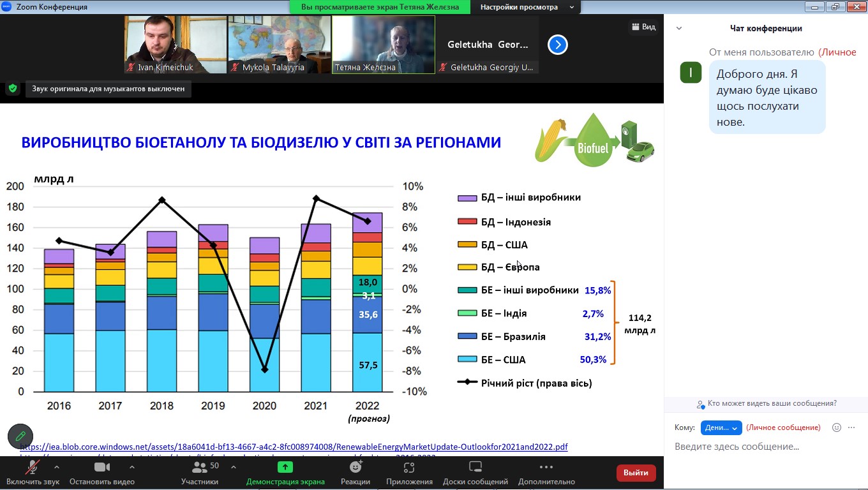Screen dimensions: 868x490
Task: Click the 2020 growth line low point marker
Action: [x=265, y=370]
